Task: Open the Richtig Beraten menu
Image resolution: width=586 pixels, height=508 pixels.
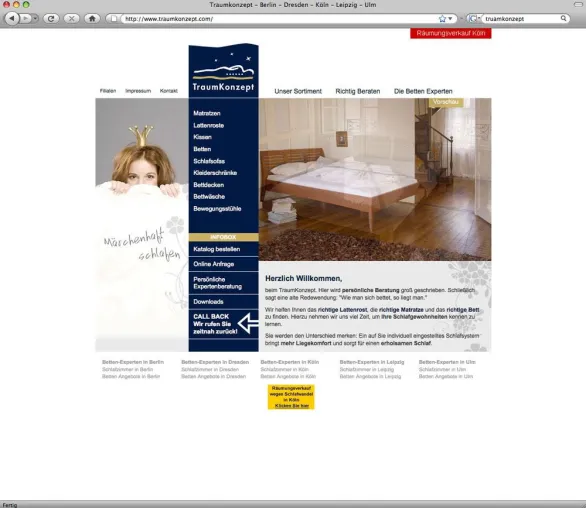Action: pos(358,91)
